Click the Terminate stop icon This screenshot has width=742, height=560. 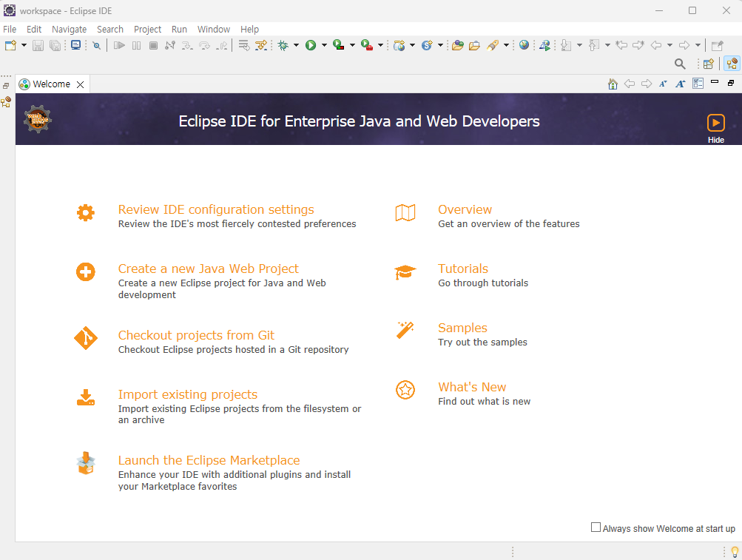(153, 45)
